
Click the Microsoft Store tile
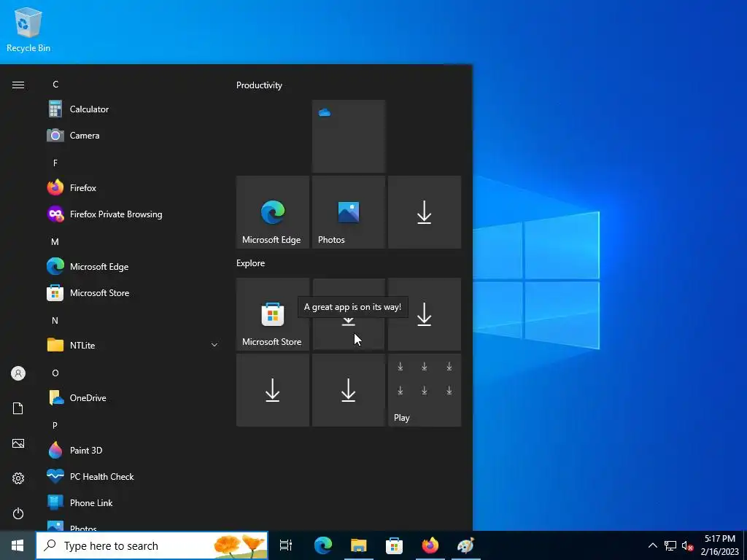coord(273,314)
